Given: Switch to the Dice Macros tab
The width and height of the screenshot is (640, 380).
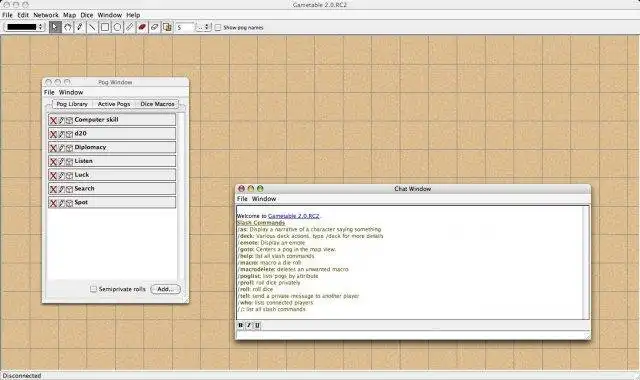Looking at the screenshot, I should click(x=158, y=104).
